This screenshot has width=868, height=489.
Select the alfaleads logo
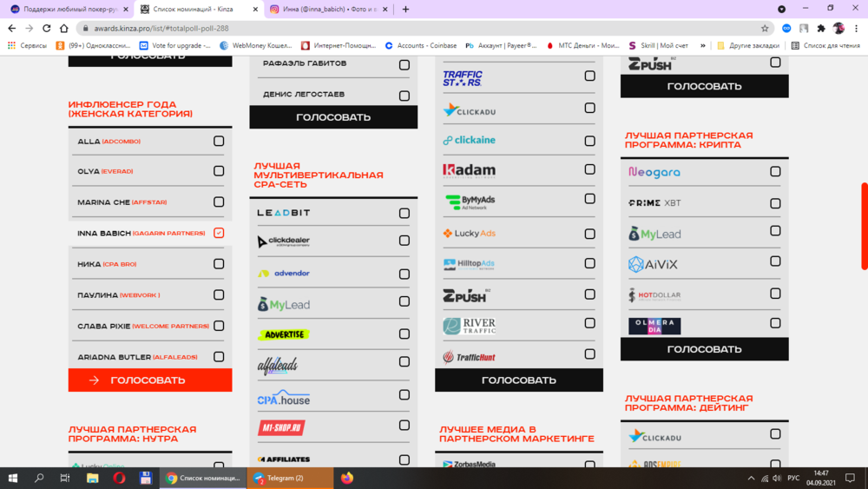click(278, 366)
